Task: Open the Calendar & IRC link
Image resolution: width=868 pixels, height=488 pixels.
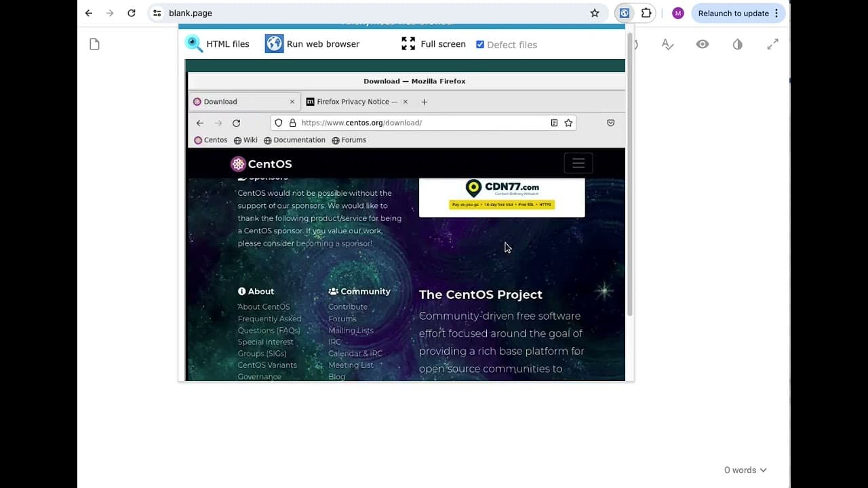Action: [x=355, y=353]
